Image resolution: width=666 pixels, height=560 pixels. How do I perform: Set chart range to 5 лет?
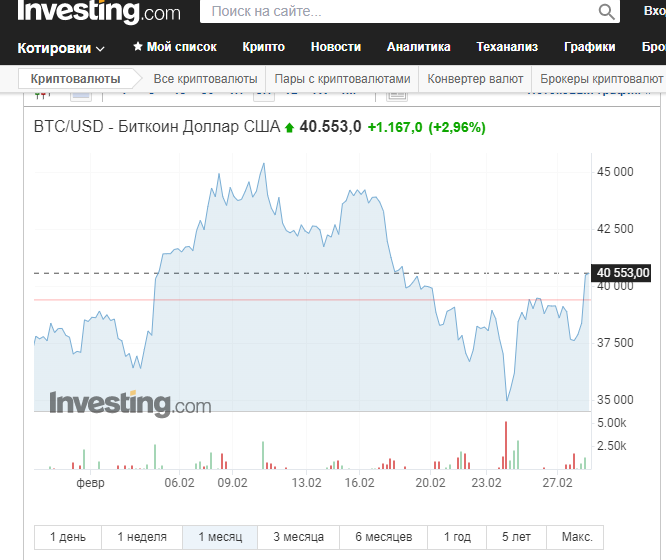tap(516, 537)
